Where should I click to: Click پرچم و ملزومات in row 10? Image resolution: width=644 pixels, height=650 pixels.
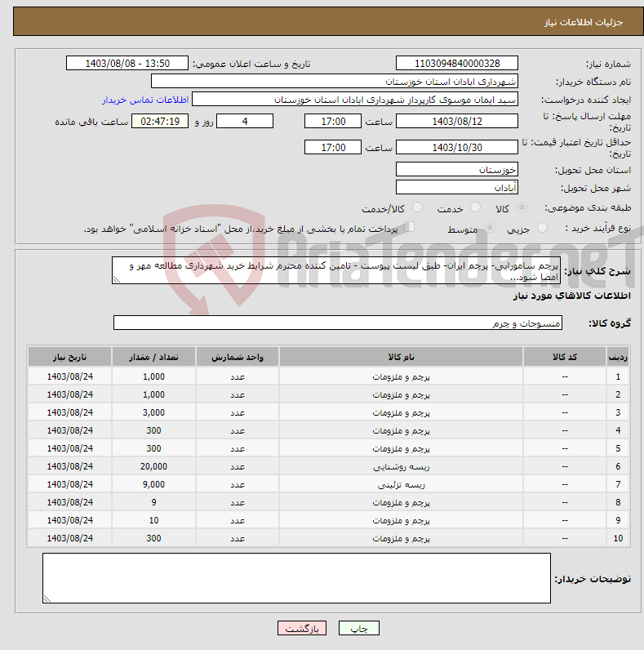[x=401, y=538]
